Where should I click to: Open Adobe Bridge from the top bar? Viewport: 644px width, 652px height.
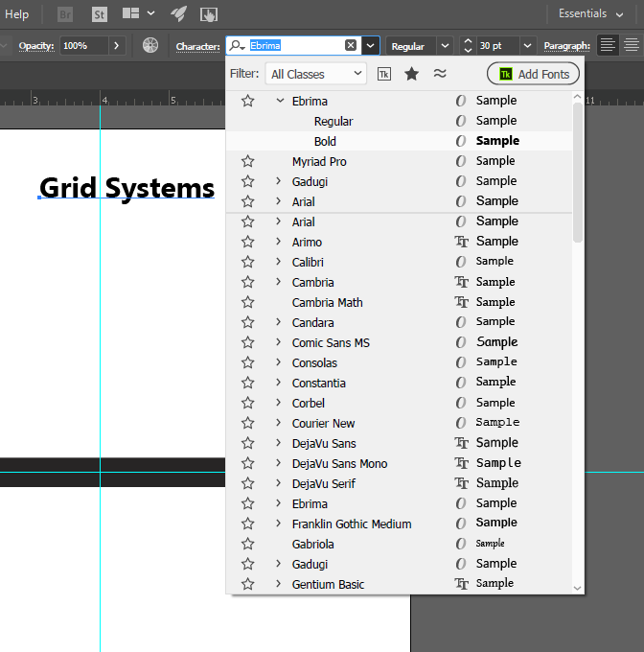(65, 14)
